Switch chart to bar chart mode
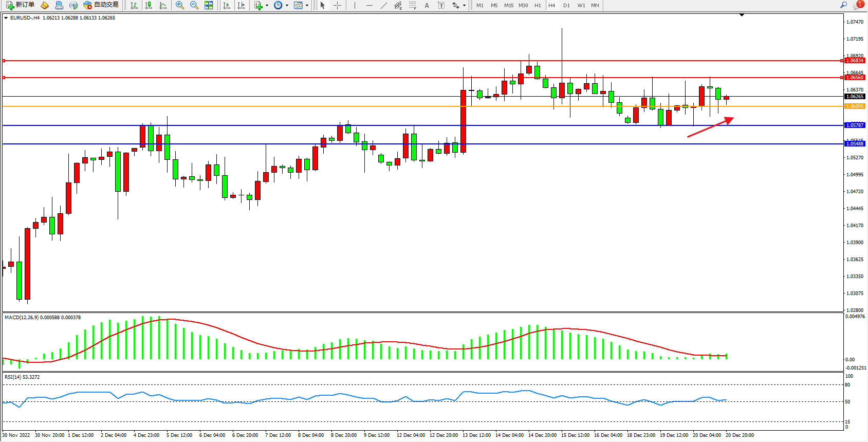Viewport: 868px width, 442px height. pos(134,5)
